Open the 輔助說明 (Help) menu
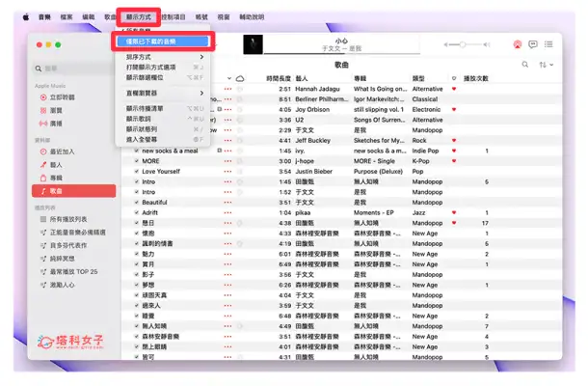Screen dimensions: 588x386 coord(252,17)
